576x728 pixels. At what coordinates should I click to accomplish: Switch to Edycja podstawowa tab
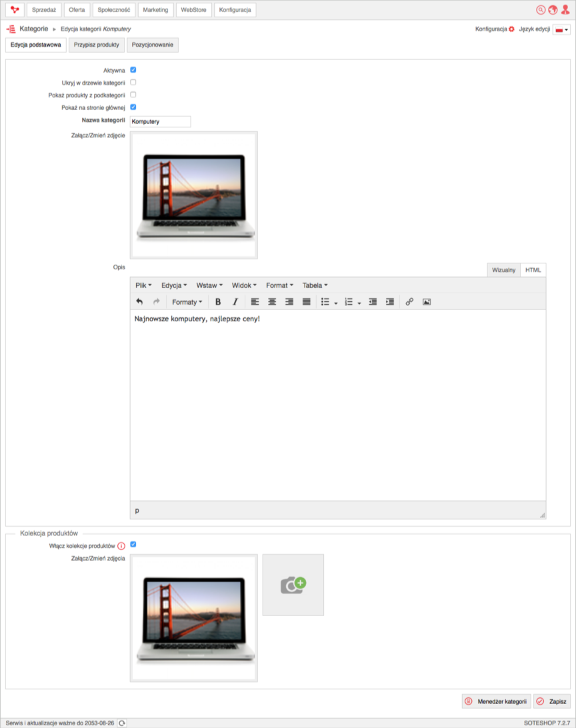[x=36, y=45]
